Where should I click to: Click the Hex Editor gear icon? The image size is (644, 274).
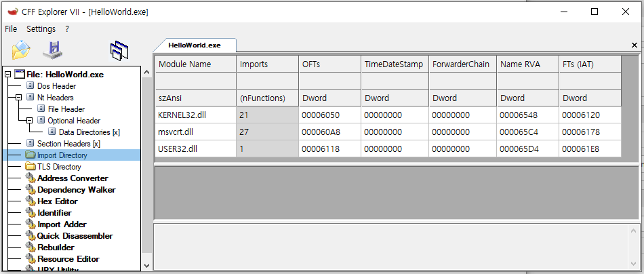click(x=31, y=201)
